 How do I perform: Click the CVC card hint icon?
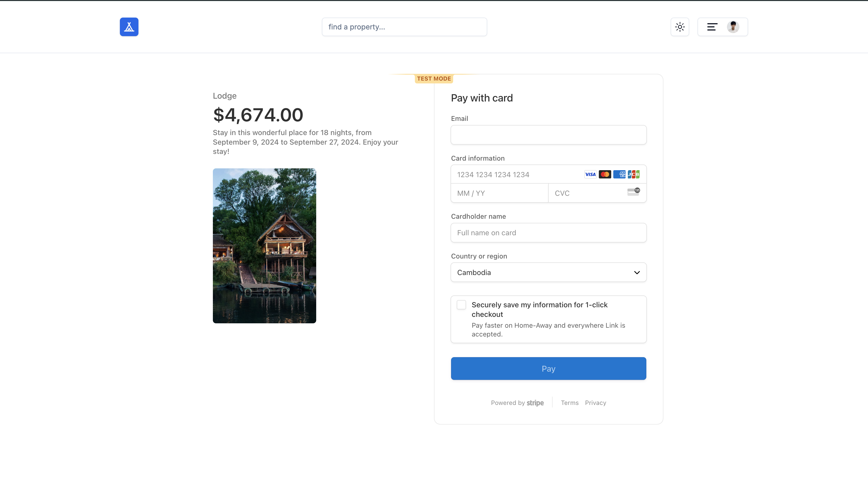point(633,192)
